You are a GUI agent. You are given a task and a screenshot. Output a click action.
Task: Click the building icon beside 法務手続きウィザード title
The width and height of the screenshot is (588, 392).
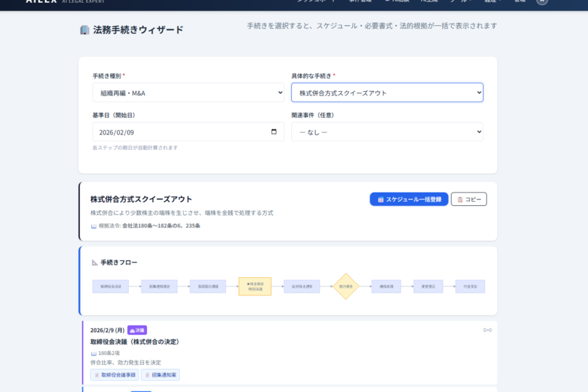pos(85,30)
